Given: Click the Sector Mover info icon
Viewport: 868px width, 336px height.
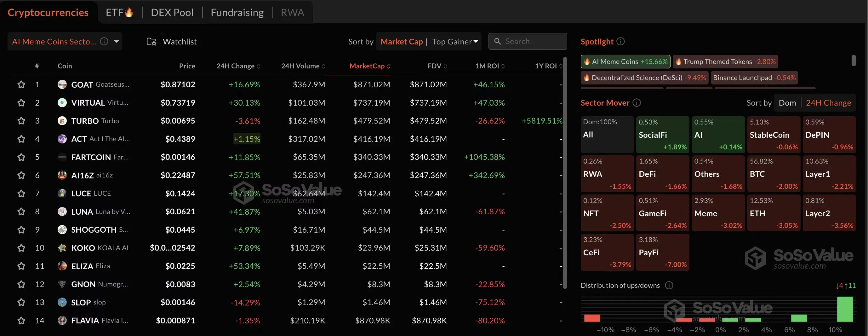Looking at the screenshot, I should coord(637,103).
